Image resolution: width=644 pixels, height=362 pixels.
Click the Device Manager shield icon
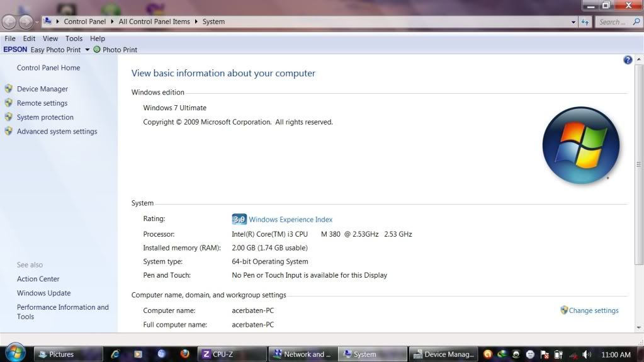point(9,89)
